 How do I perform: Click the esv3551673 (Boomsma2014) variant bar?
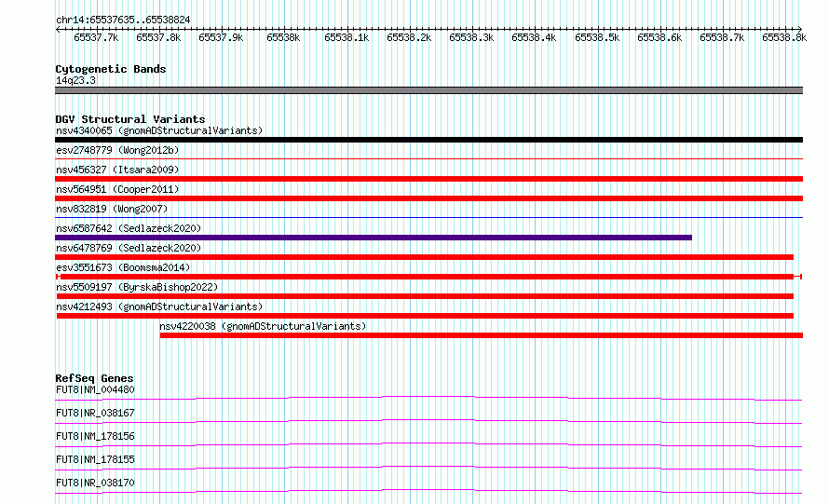coord(428,277)
